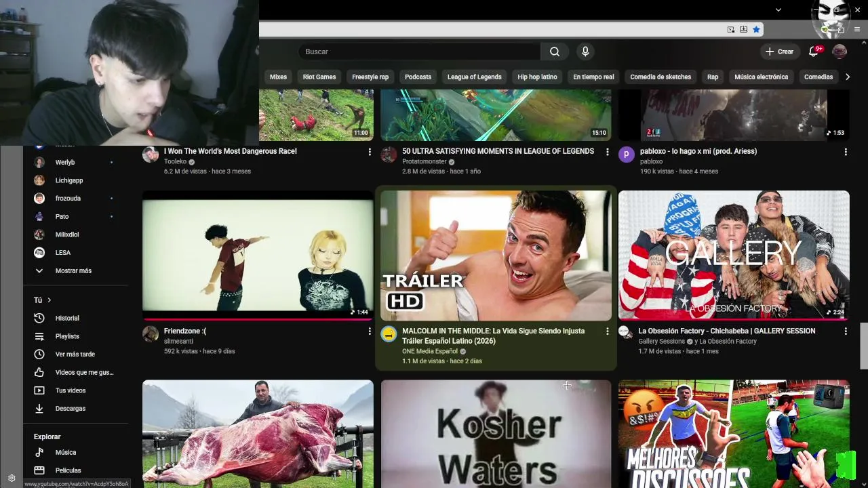Image resolution: width=868 pixels, height=488 pixels.
Task: Open options for pabloxo - lo hago x mi
Action: click(x=846, y=152)
